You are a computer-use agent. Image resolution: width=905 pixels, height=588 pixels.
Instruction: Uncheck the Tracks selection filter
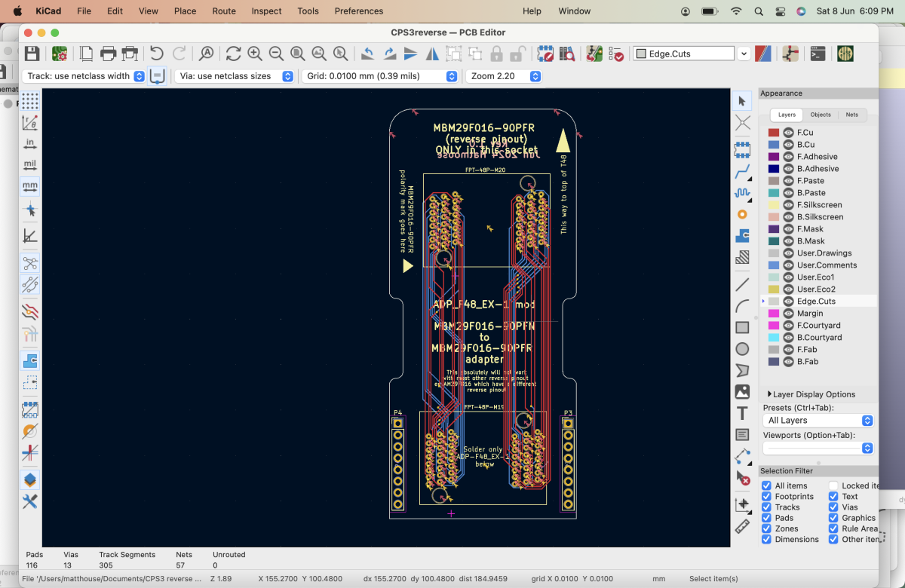pos(766,507)
